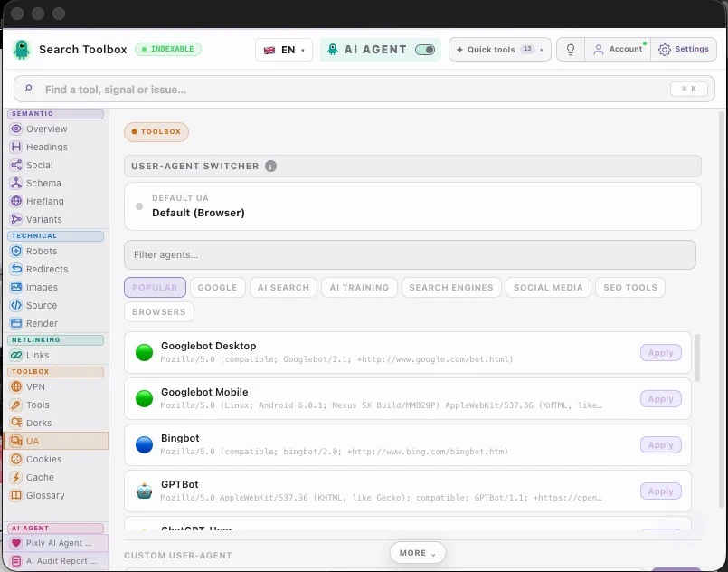
Task: Open the Robots shield icon
Action: (16, 251)
